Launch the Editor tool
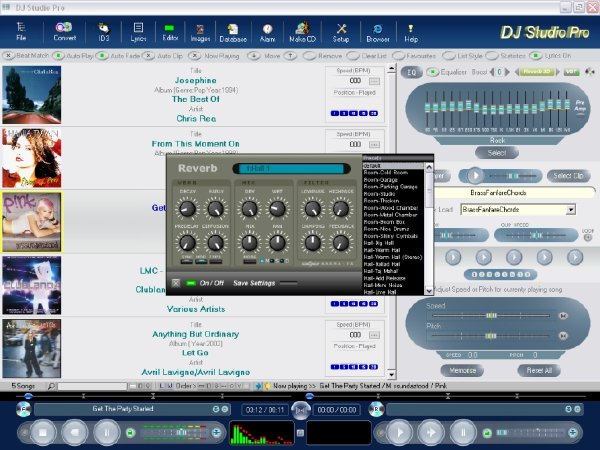 pos(170,32)
